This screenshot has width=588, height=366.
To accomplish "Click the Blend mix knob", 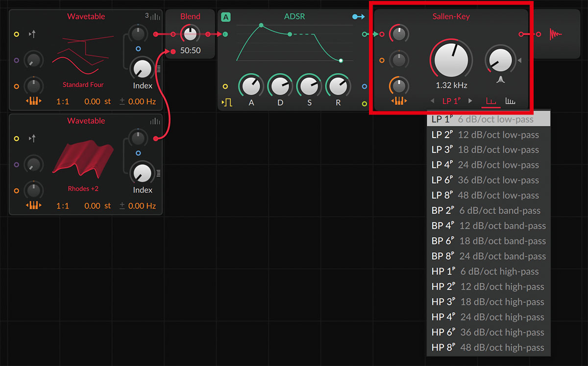I will (x=190, y=34).
